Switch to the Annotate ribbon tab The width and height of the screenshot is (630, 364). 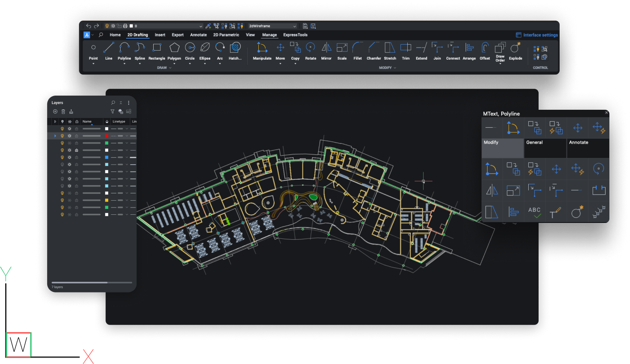198,35
